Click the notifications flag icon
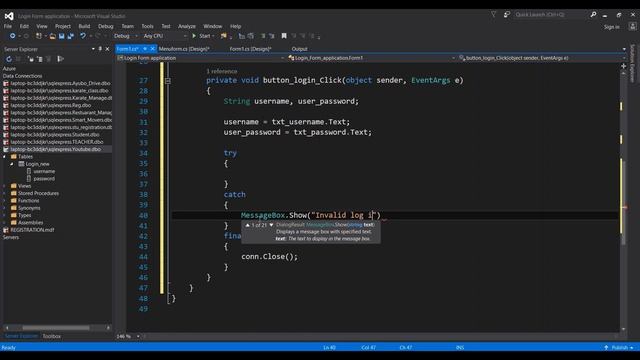 pos(493,14)
